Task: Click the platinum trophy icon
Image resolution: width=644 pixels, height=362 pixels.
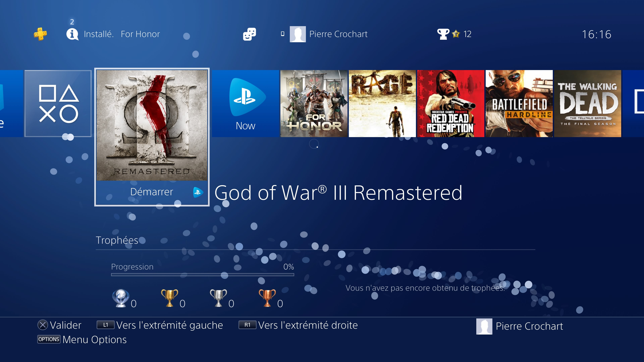Action: [121, 298]
